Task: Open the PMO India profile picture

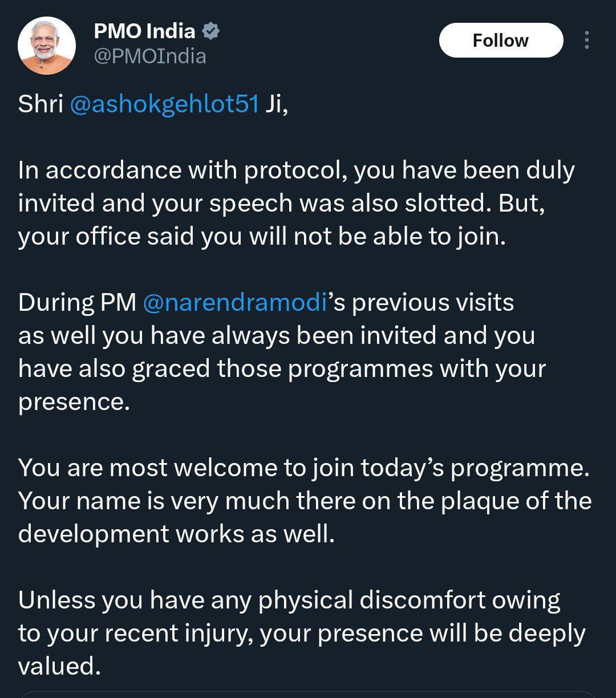Action: click(x=46, y=46)
